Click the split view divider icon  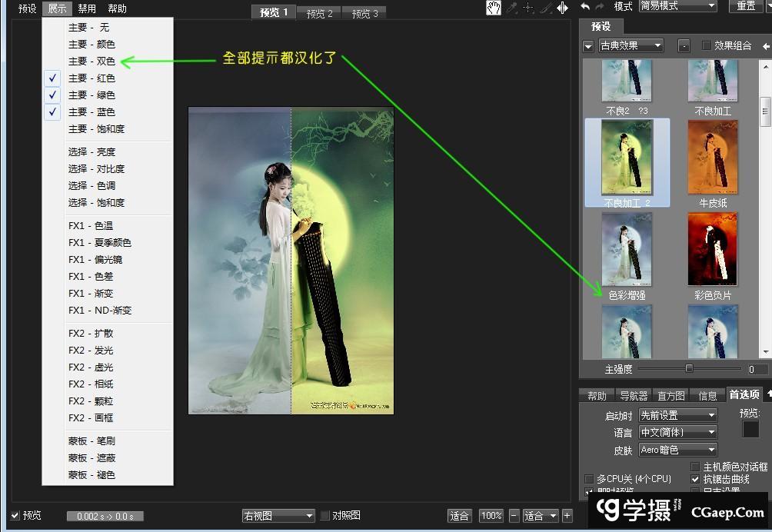563,8
